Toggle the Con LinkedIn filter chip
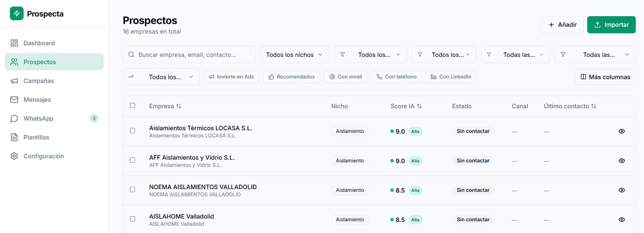This screenshot has height=233, width=644. point(451,77)
